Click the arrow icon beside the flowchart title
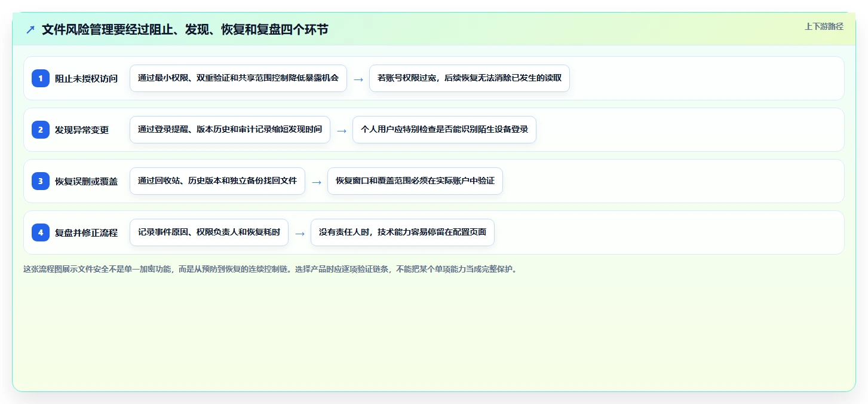Image resolution: width=868 pixels, height=404 pixels. (x=30, y=29)
